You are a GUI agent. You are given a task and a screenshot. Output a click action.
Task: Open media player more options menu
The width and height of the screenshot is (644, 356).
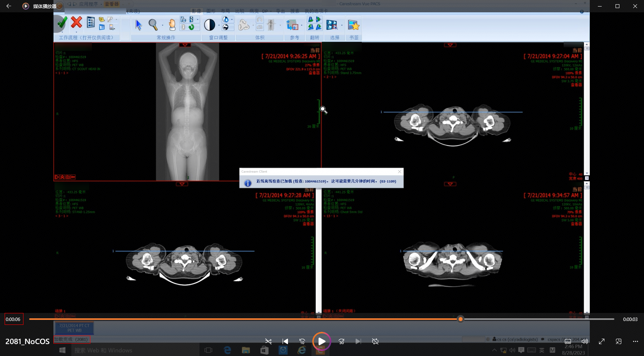(636, 341)
